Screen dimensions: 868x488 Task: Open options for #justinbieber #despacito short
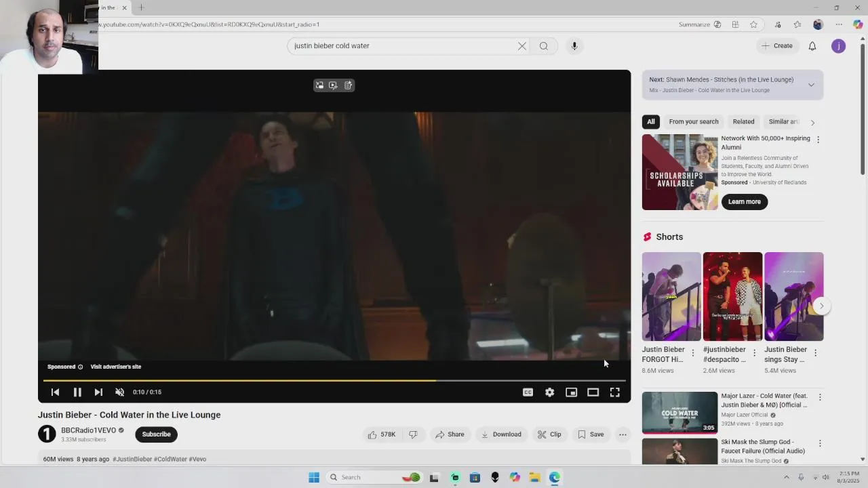point(754,353)
